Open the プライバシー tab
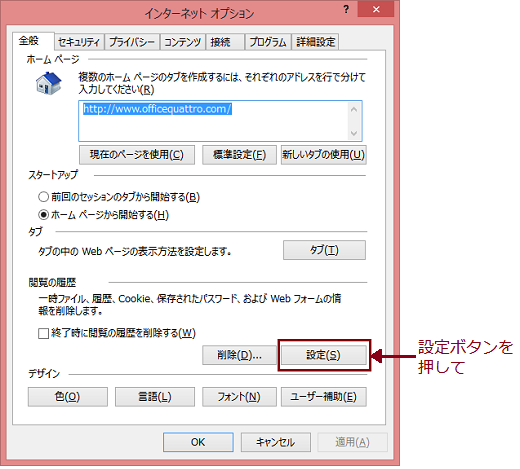Viewport: 520px width, 469px height. click(132, 42)
